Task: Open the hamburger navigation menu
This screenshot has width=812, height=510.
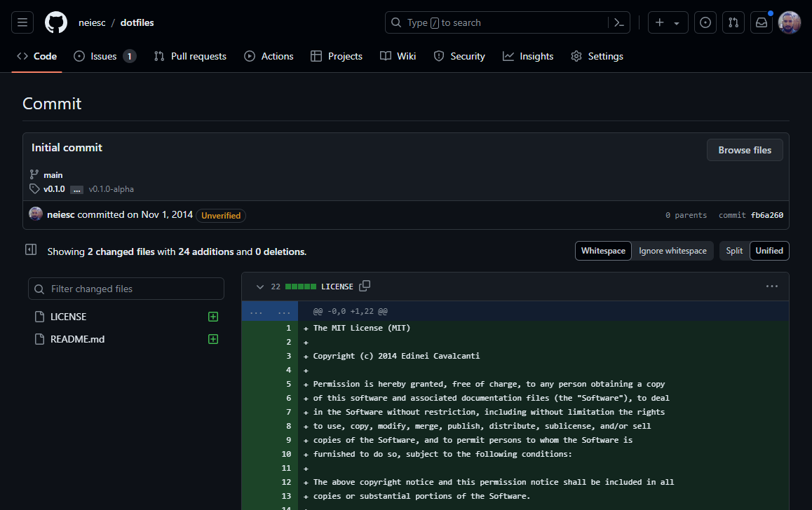Action: (x=22, y=22)
